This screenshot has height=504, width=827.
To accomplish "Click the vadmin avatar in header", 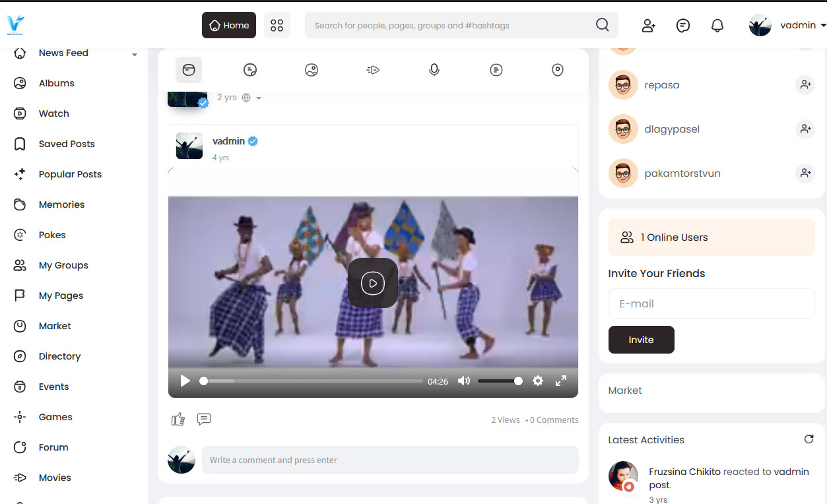I will [x=760, y=25].
